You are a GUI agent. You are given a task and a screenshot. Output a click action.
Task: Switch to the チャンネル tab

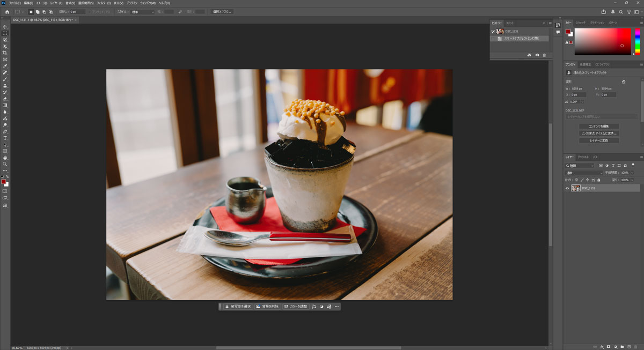tap(583, 157)
